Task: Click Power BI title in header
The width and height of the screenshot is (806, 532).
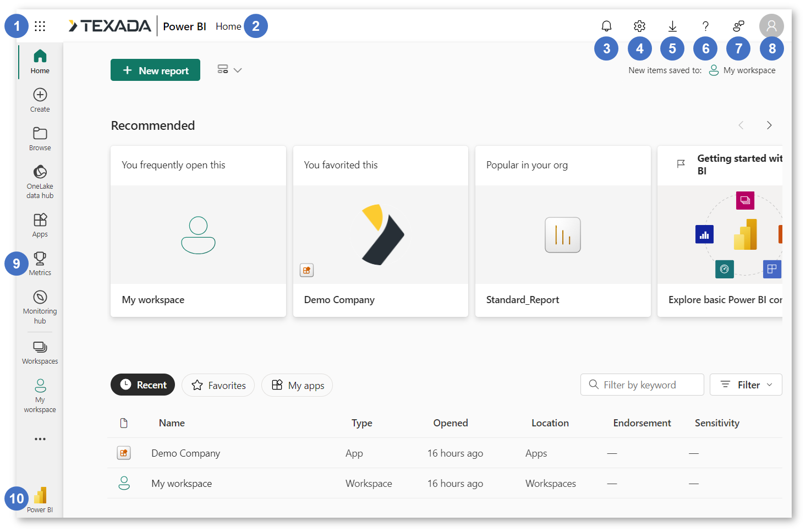Action: click(184, 26)
